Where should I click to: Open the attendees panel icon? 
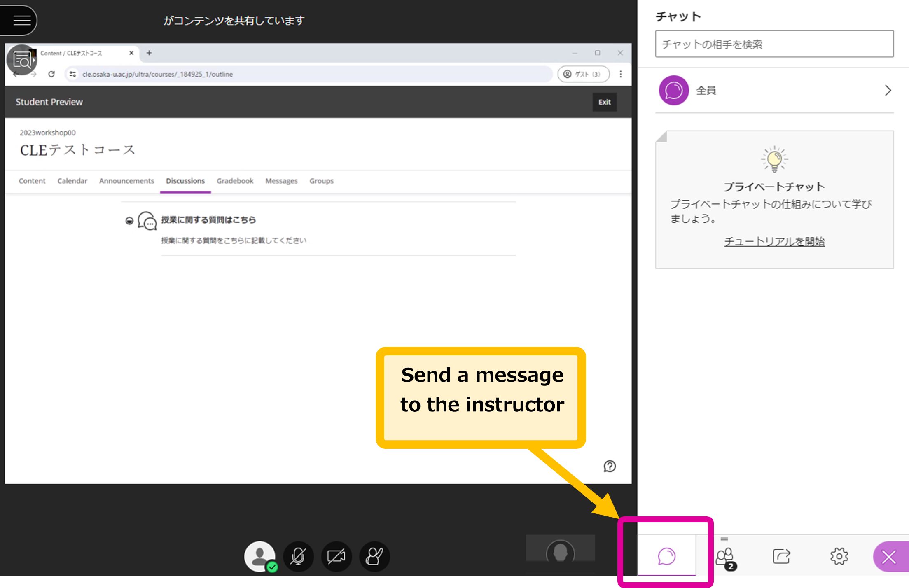point(725,557)
